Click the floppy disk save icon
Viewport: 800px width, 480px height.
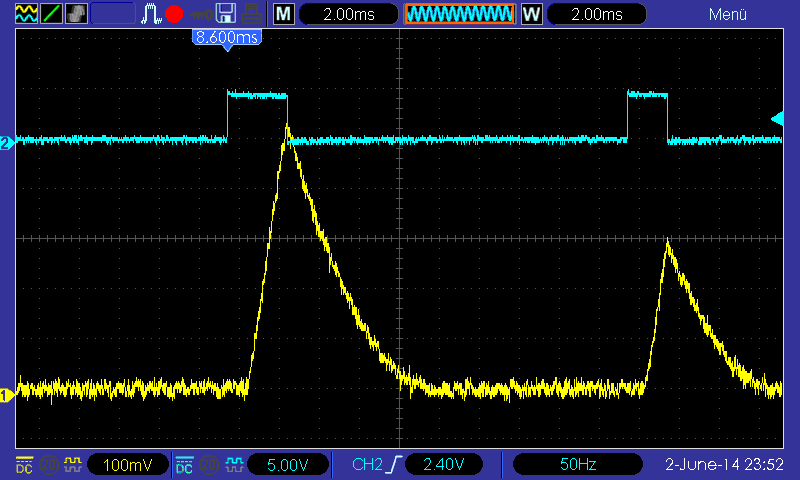pyautogui.click(x=226, y=14)
